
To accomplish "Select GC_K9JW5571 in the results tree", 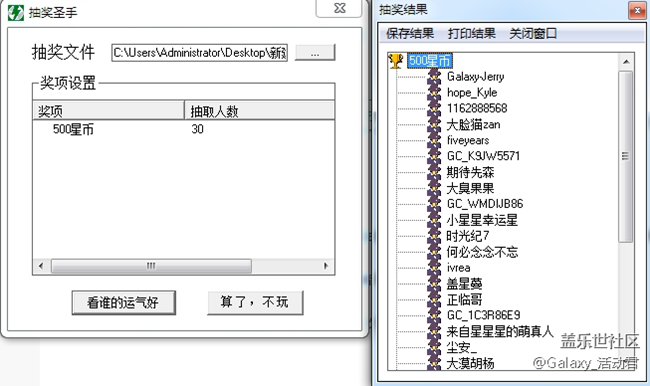I will [x=483, y=156].
